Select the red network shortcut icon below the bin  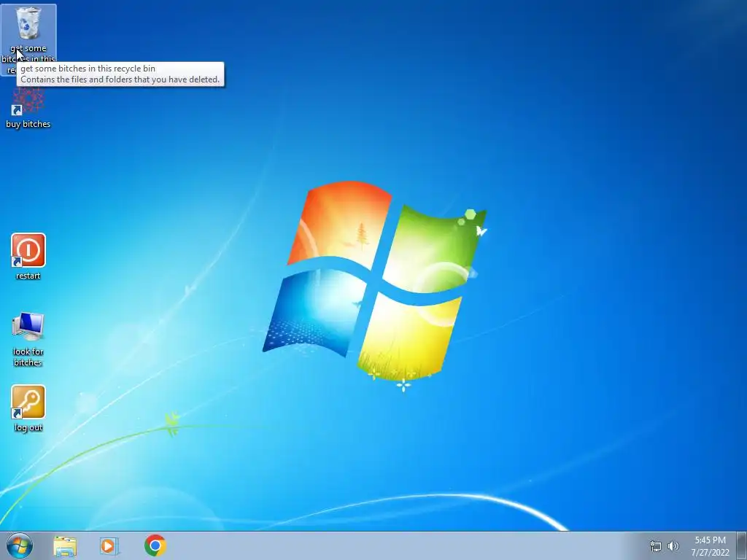(x=28, y=101)
